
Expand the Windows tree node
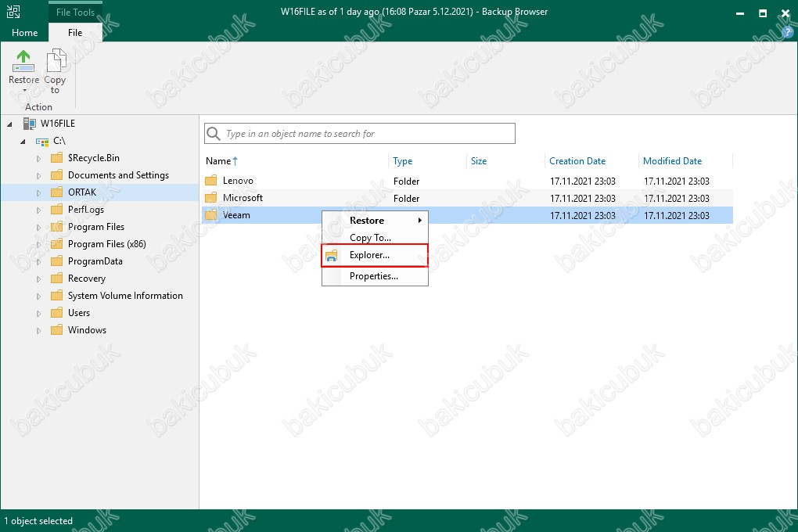coord(38,331)
